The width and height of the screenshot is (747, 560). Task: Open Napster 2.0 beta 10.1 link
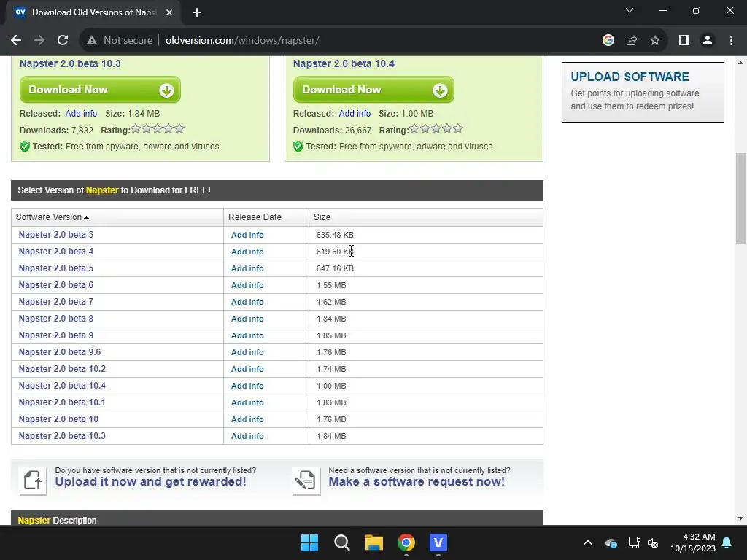(62, 402)
